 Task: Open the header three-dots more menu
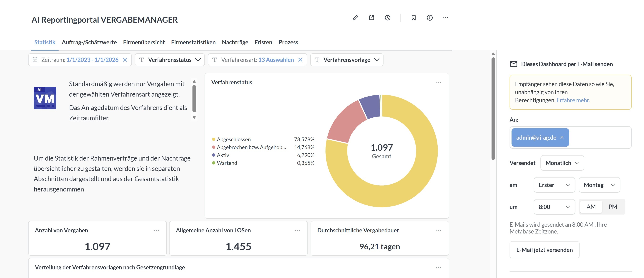coord(445,18)
